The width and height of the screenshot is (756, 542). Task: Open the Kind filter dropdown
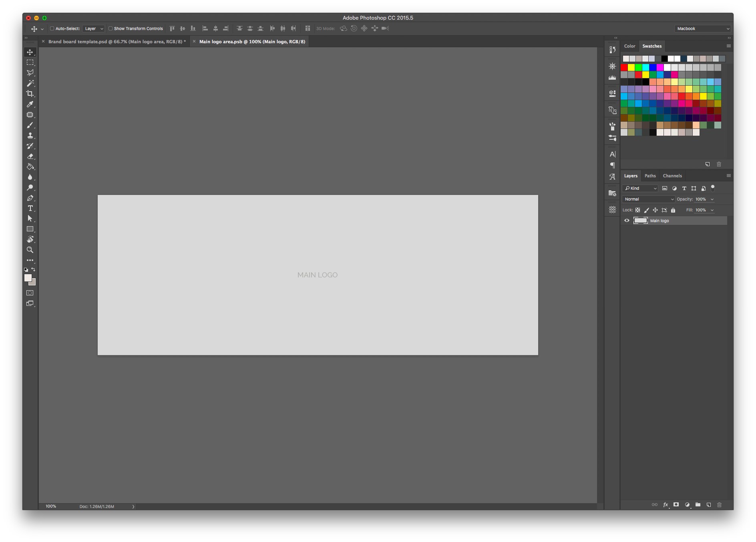(640, 188)
